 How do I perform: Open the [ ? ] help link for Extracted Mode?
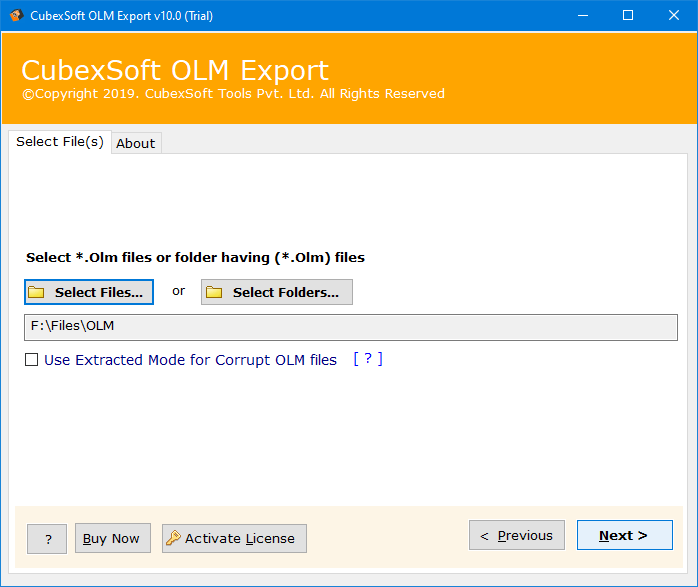(x=367, y=359)
